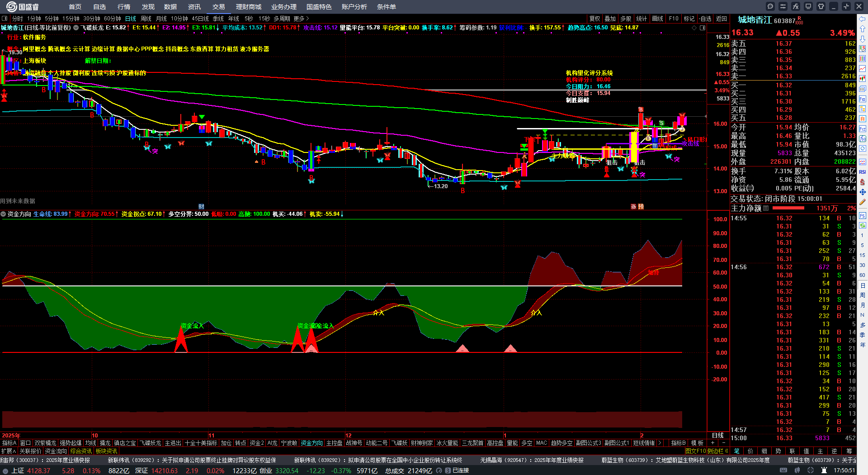
Task: Open the 指标B indicator group selector
Action: pyautogui.click(x=678, y=443)
